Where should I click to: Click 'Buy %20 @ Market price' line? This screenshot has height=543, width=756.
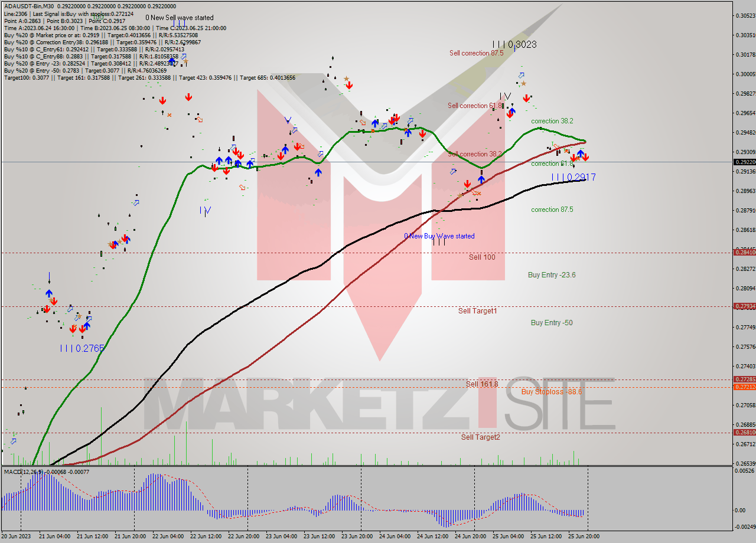tap(102, 35)
